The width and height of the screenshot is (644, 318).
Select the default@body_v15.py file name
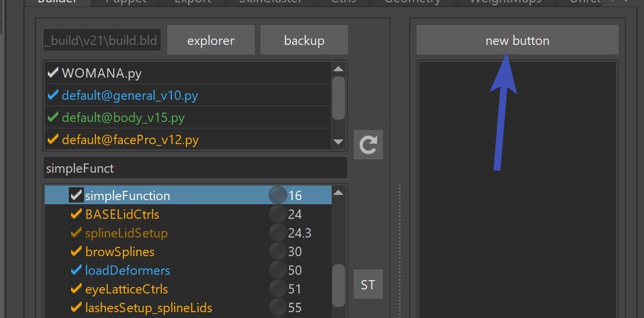point(123,118)
